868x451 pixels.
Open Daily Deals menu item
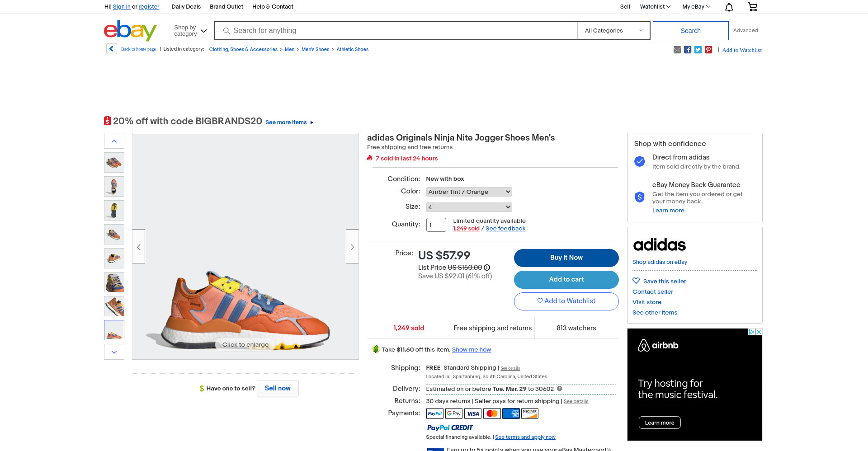186,7
